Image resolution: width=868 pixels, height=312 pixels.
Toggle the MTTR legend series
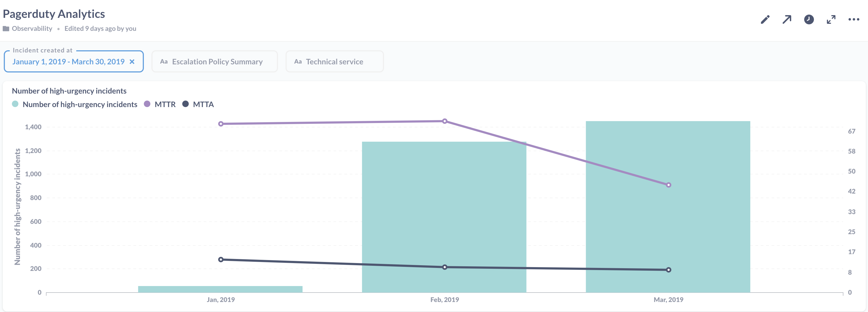pos(165,104)
